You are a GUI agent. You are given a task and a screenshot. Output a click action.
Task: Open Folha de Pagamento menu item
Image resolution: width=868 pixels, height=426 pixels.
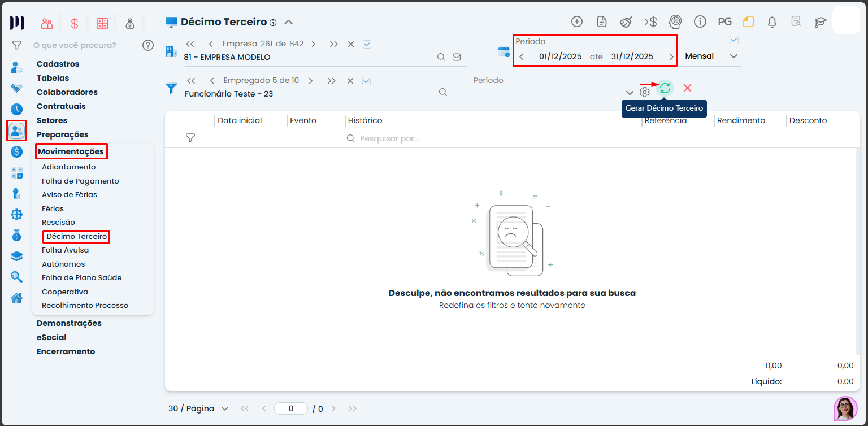click(80, 181)
